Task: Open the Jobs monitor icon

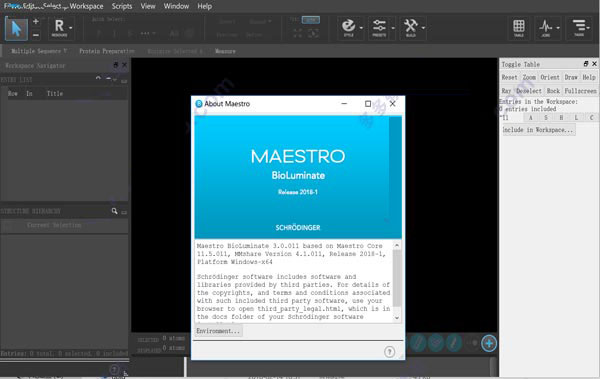Action: coord(546,28)
